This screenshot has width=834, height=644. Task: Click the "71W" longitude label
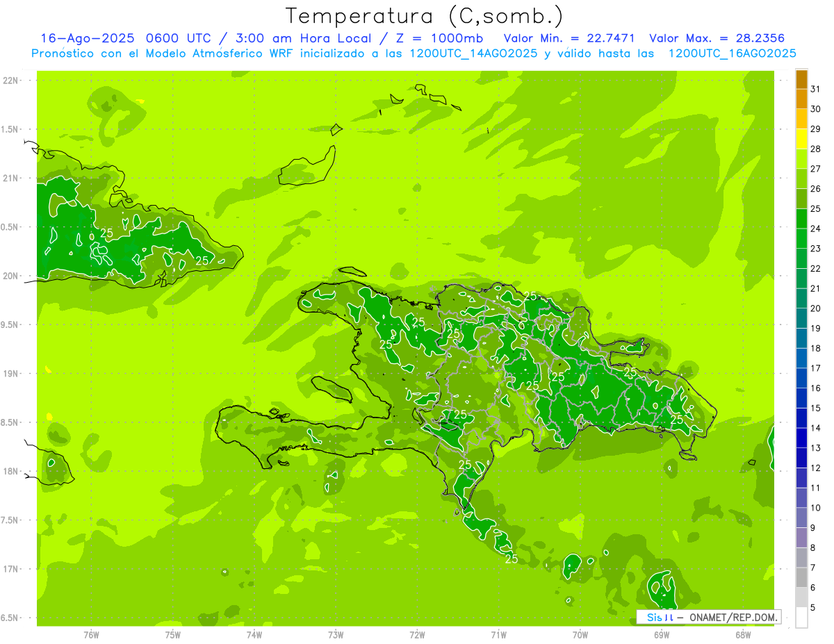(x=498, y=635)
